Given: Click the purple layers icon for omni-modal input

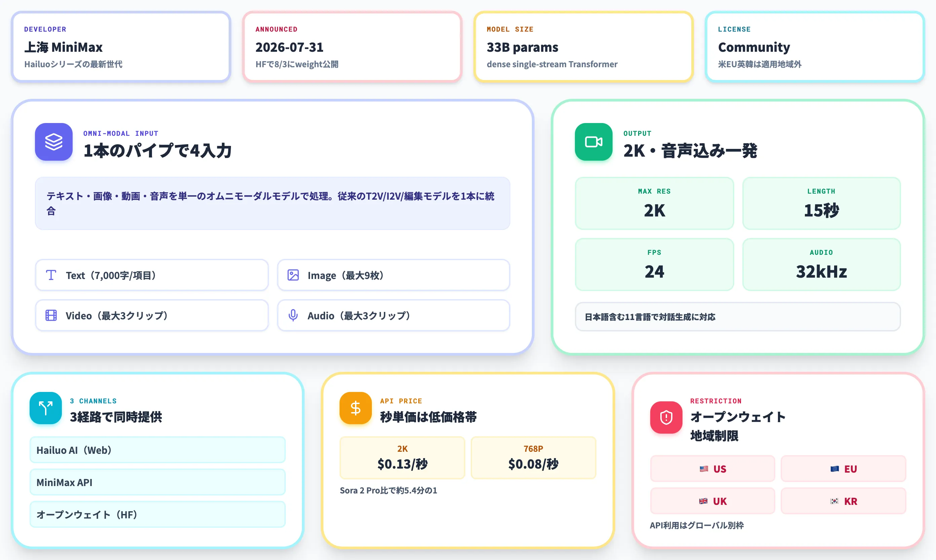Looking at the screenshot, I should coord(53,142).
